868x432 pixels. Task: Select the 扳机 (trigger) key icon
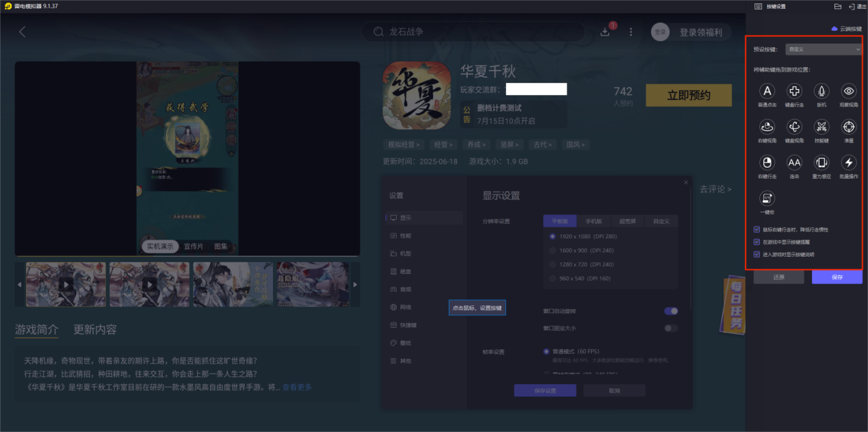click(x=821, y=91)
